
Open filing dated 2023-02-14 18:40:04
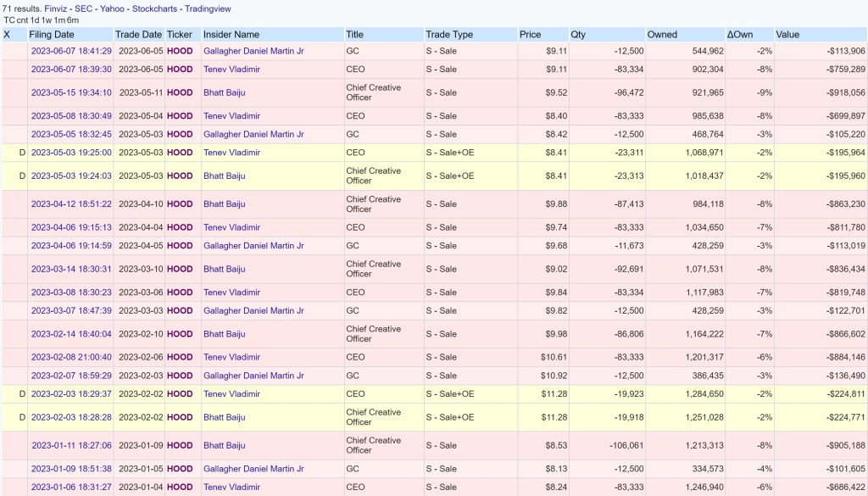coord(71,334)
